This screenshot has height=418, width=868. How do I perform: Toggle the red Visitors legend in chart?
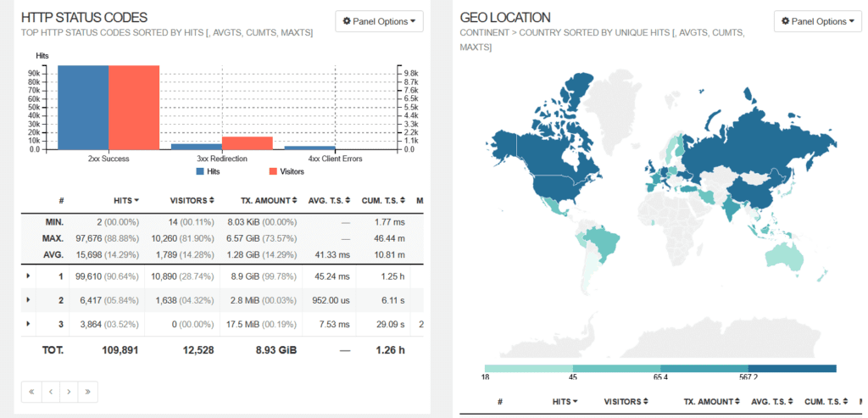click(285, 170)
